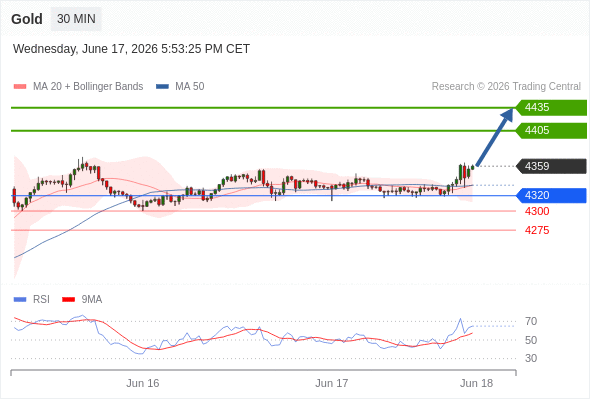Toggle the RSI legend label
Screen dimensions: 590x400
[41, 300]
